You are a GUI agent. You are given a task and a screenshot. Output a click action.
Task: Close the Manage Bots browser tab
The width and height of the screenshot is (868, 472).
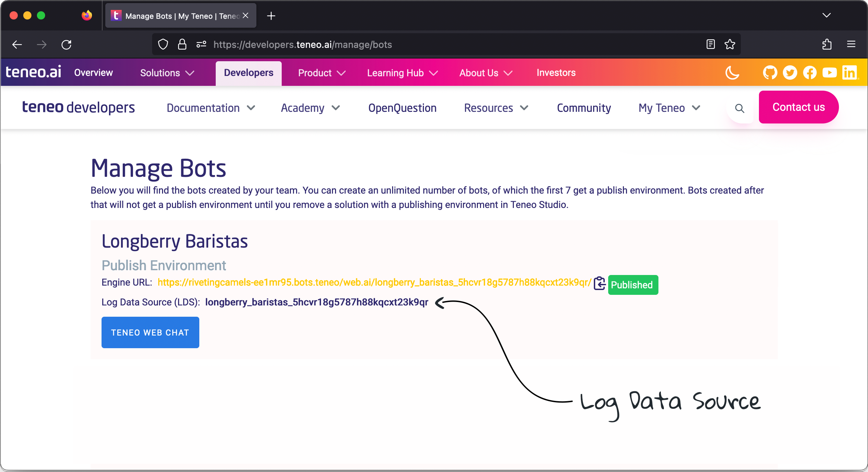[x=245, y=15]
